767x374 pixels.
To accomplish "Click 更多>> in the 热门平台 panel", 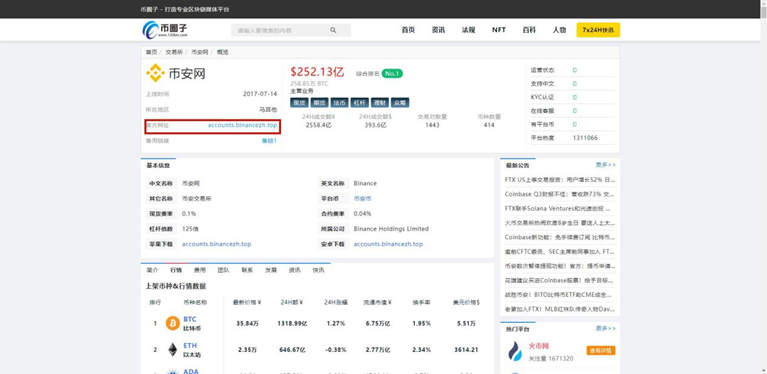I will [606, 329].
